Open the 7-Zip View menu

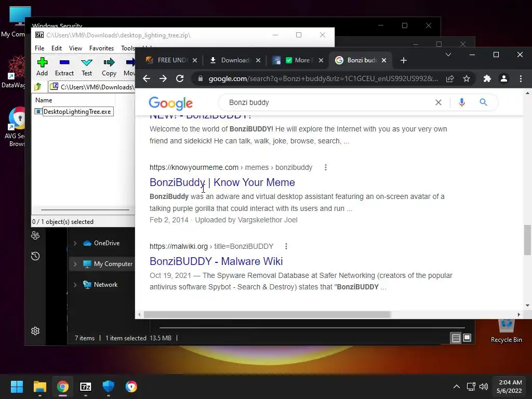point(75,48)
